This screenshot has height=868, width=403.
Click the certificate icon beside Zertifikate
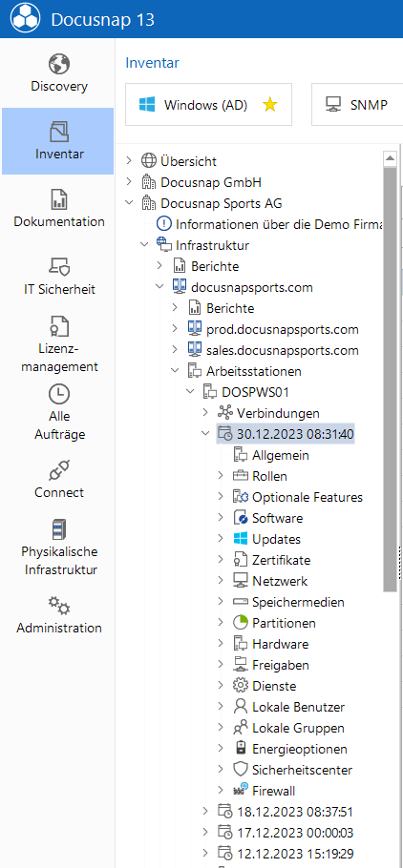241,560
